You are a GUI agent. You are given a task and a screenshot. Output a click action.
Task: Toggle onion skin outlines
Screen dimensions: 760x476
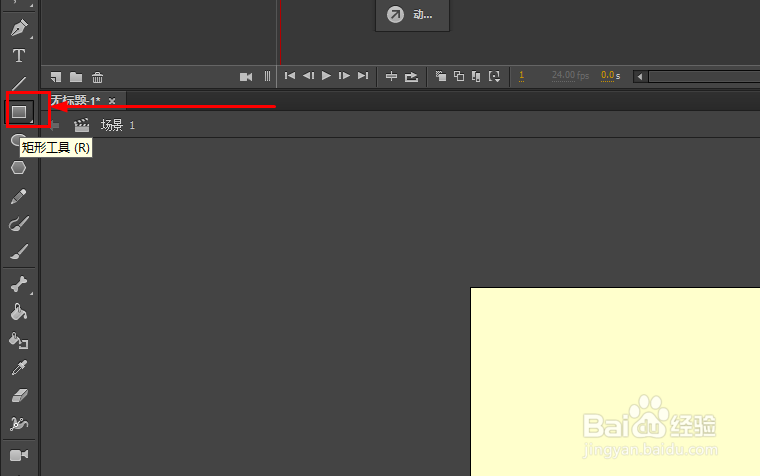click(x=459, y=76)
